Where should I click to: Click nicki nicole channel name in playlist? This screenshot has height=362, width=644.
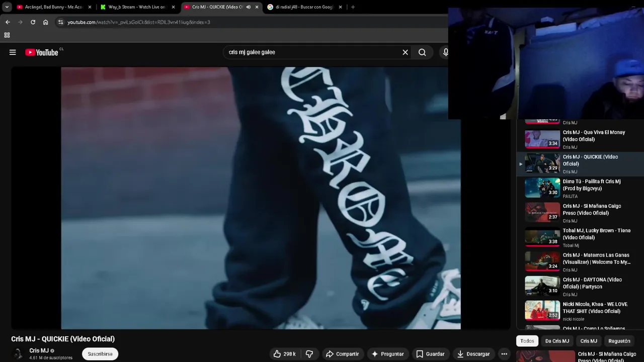coord(574,319)
